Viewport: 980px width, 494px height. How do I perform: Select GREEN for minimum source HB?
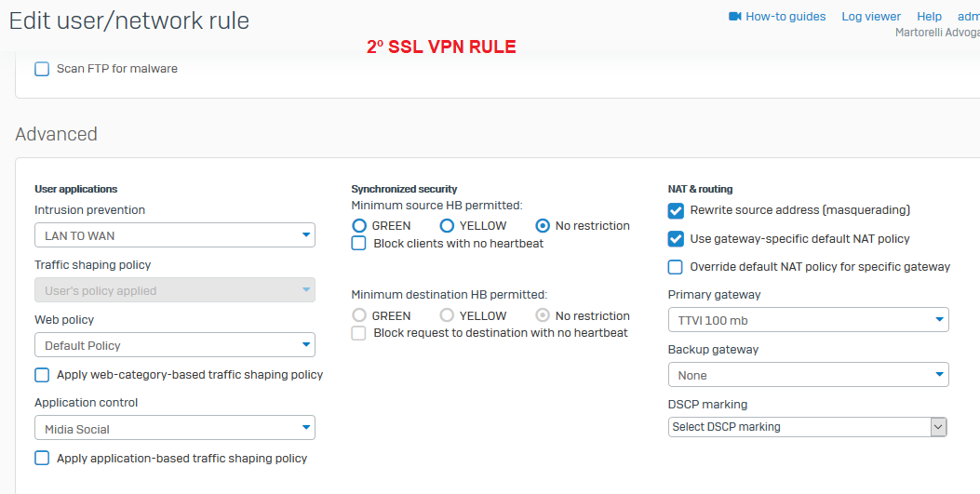[359, 225]
